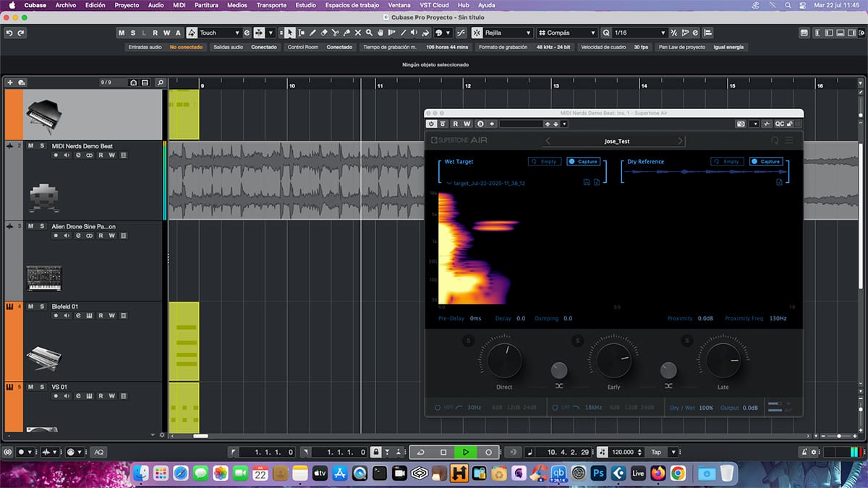The image size is (868, 488).
Task: Open the Estudio menu
Action: pos(305,5)
